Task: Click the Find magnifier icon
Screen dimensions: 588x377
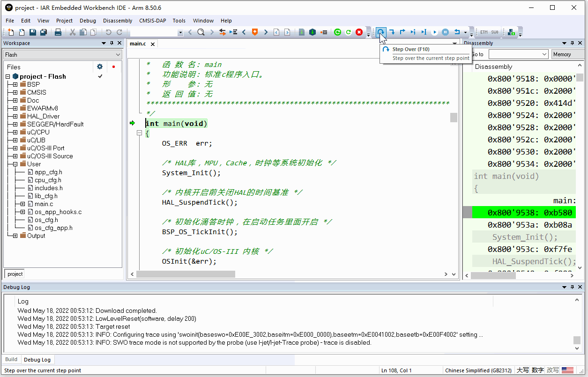Action: 201,32
